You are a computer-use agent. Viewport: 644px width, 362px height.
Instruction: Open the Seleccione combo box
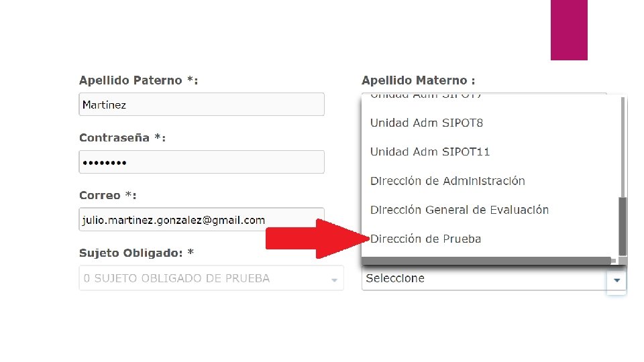pos(483,279)
